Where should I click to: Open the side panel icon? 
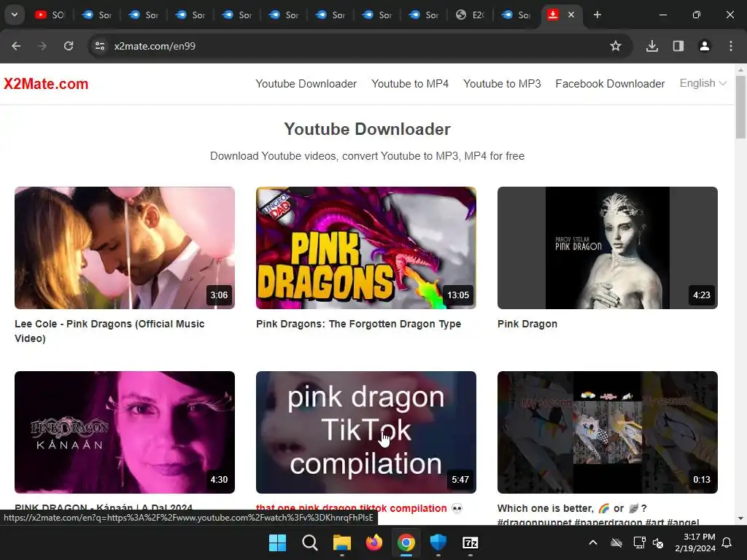(x=678, y=46)
